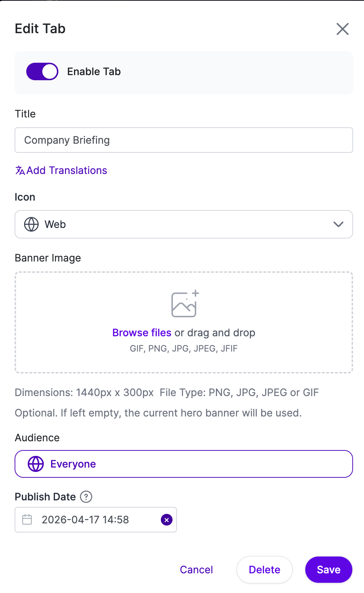Save the tab changes

tap(329, 570)
